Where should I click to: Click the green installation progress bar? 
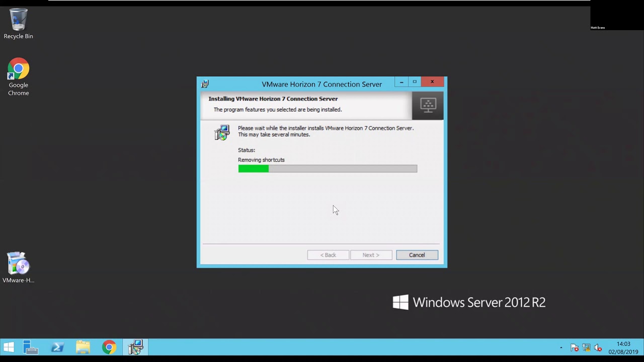[x=328, y=169]
